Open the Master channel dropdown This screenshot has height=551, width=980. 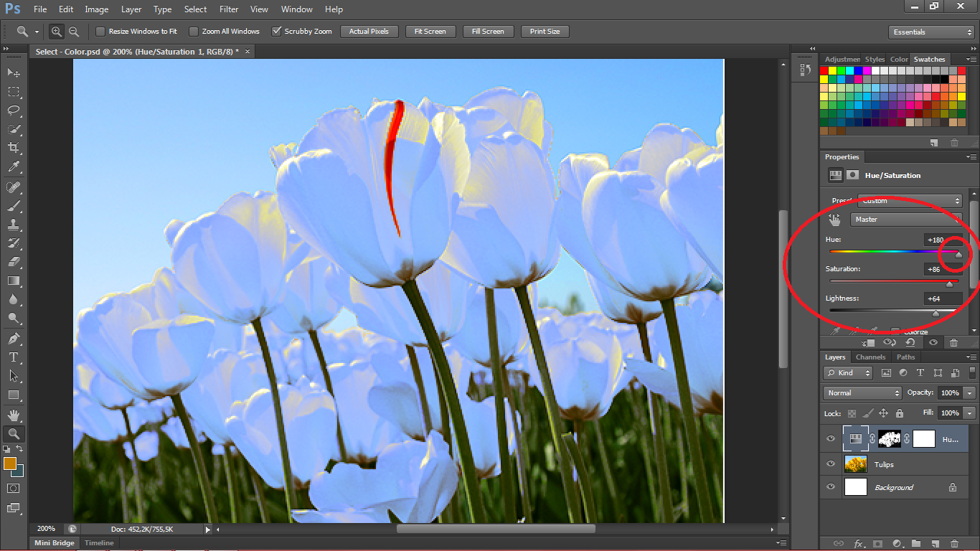[907, 220]
